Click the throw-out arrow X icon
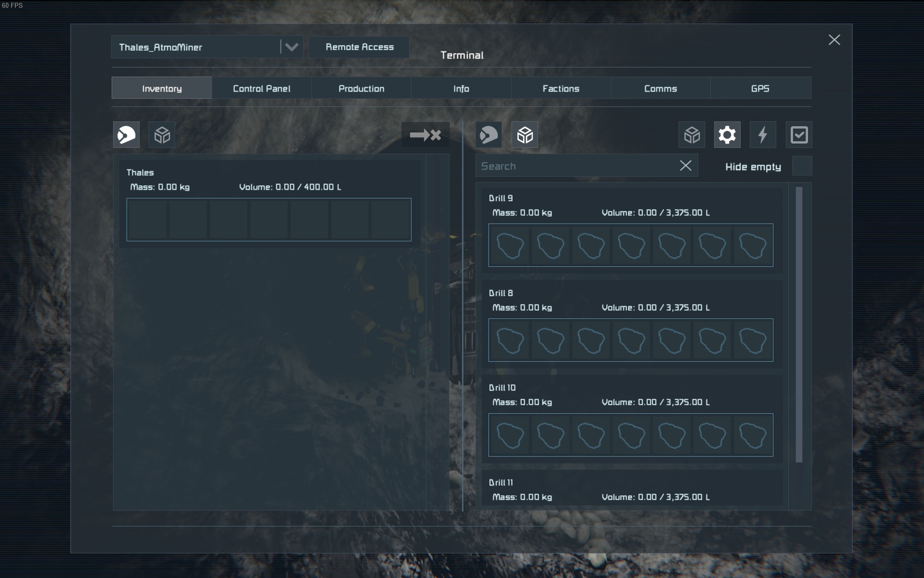Image resolution: width=924 pixels, height=578 pixels. click(x=425, y=135)
